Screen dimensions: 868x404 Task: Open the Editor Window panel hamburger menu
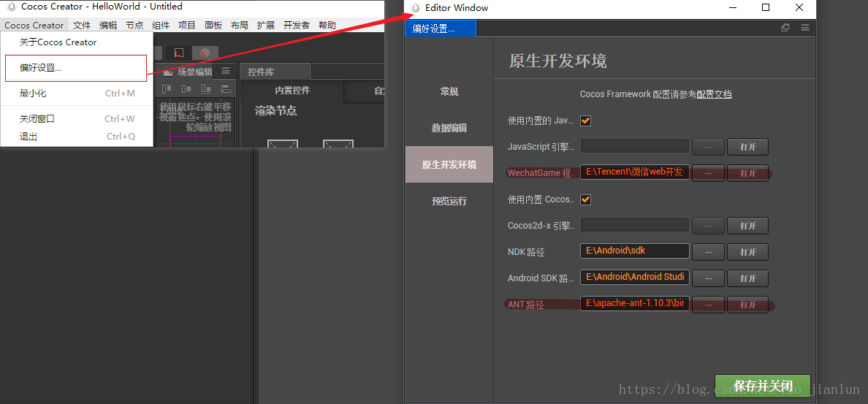click(805, 28)
